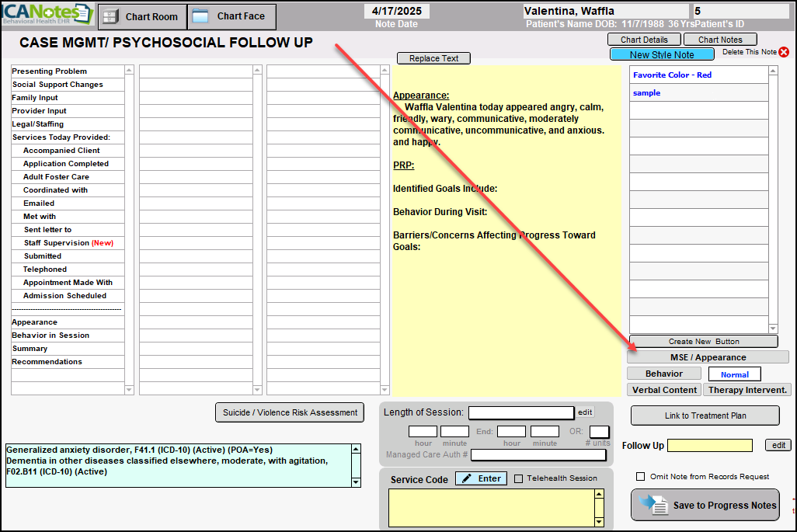
Task: Select Presenting Problem in the list
Action: 49,71
